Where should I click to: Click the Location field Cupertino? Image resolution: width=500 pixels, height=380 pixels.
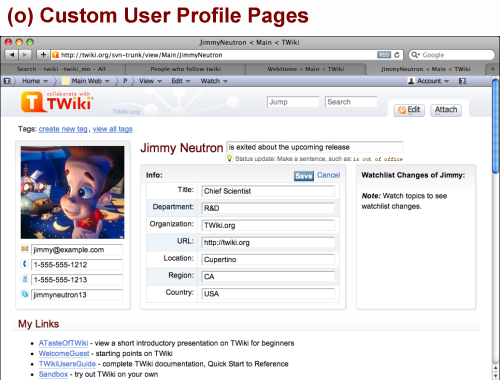point(268,259)
